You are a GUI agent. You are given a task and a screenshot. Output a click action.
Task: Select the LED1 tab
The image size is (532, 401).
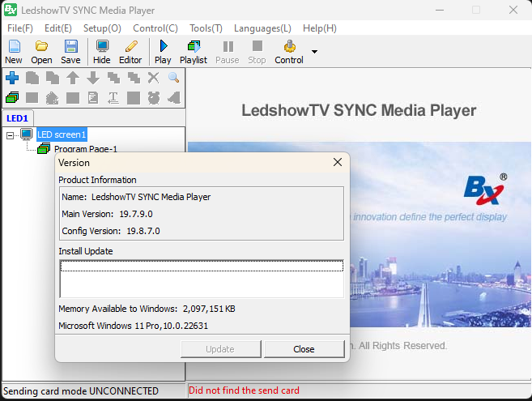pyautogui.click(x=17, y=118)
